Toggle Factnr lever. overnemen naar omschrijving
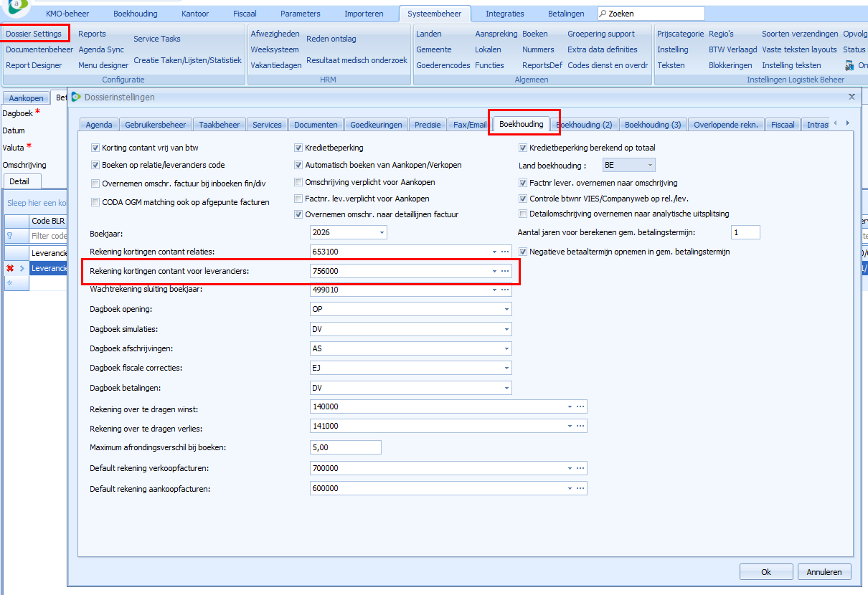The height and width of the screenshot is (595, 868). pos(523,183)
